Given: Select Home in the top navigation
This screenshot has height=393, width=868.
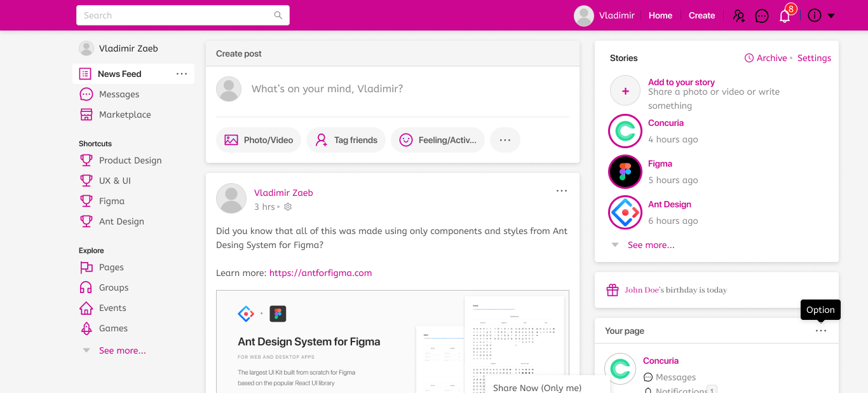Looking at the screenshot, I should click(x=660, y=16).
